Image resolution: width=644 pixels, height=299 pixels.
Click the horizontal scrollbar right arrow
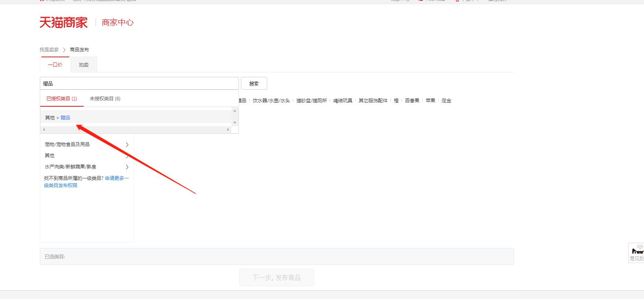[228, 130]
